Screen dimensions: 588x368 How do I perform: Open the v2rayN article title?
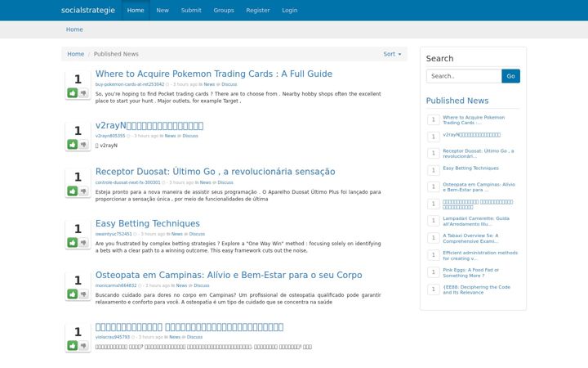149,125
